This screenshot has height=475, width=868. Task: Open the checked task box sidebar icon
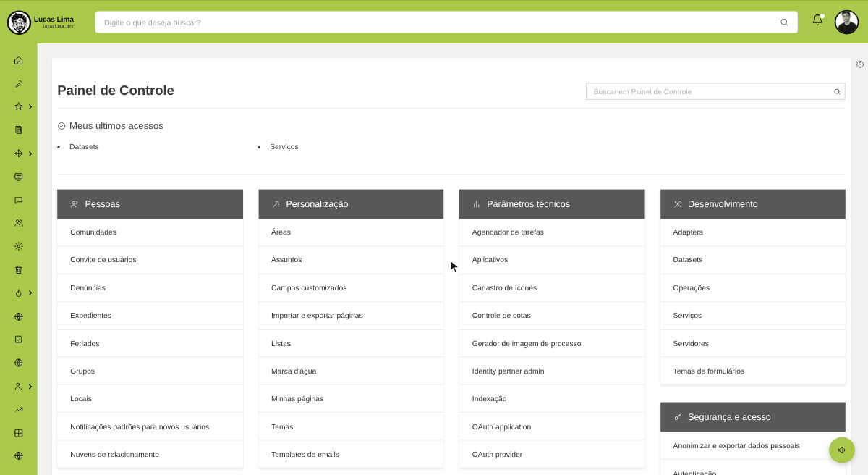click(19, 339)
